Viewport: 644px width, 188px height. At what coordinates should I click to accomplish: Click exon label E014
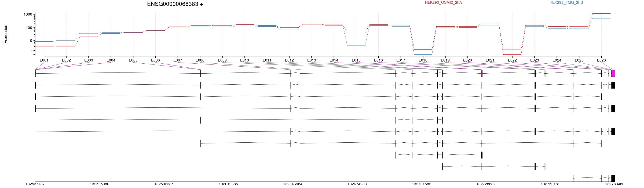[334, 60]
